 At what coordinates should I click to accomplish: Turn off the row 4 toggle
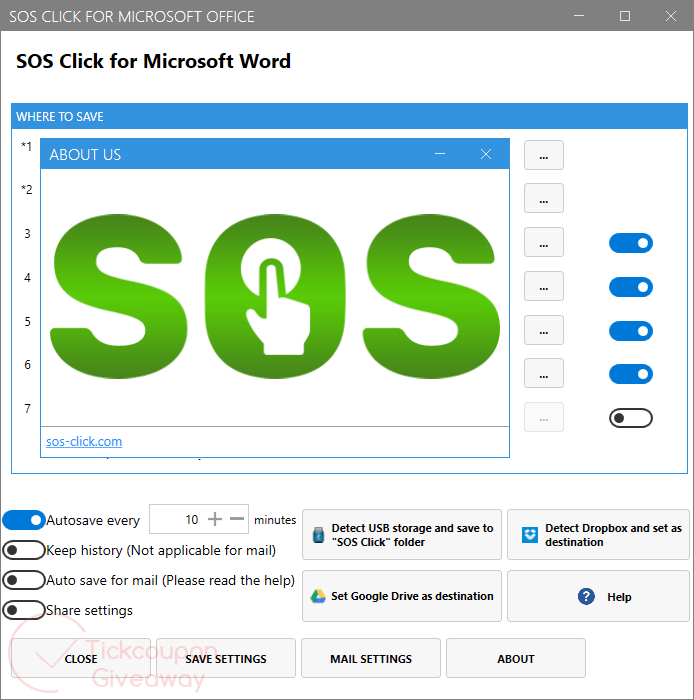[631, 287]
